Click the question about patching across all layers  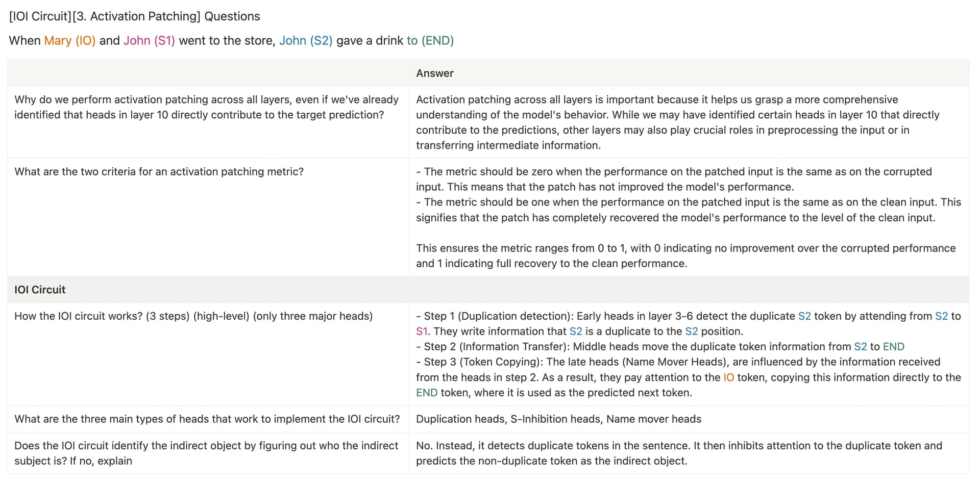[207, 107]
